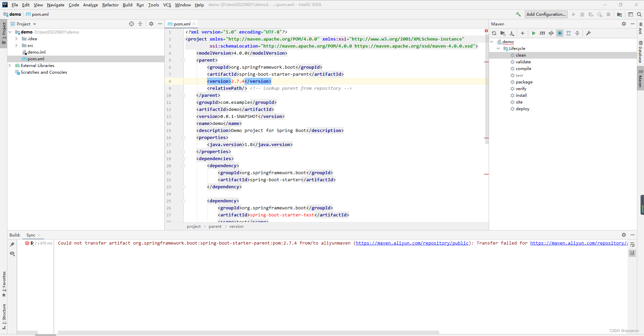Pin the Build tab with the pin icon
The image size is (644, 336).
tap(12, 245)
